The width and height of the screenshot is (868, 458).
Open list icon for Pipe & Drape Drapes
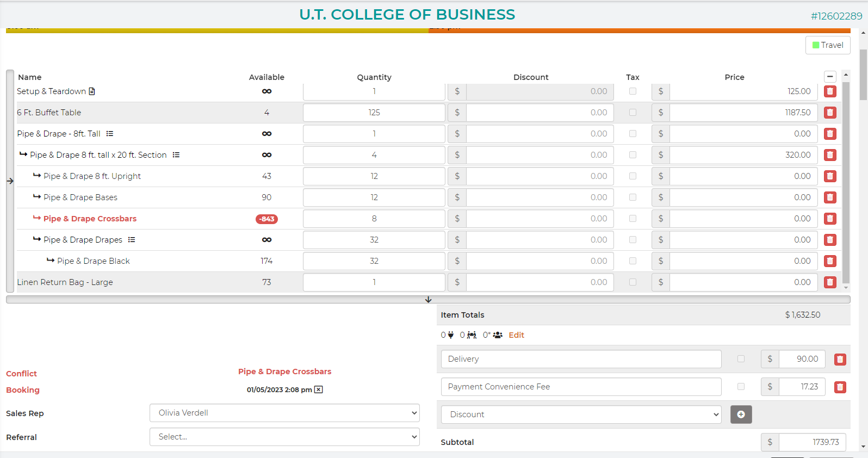click(132, 240)
